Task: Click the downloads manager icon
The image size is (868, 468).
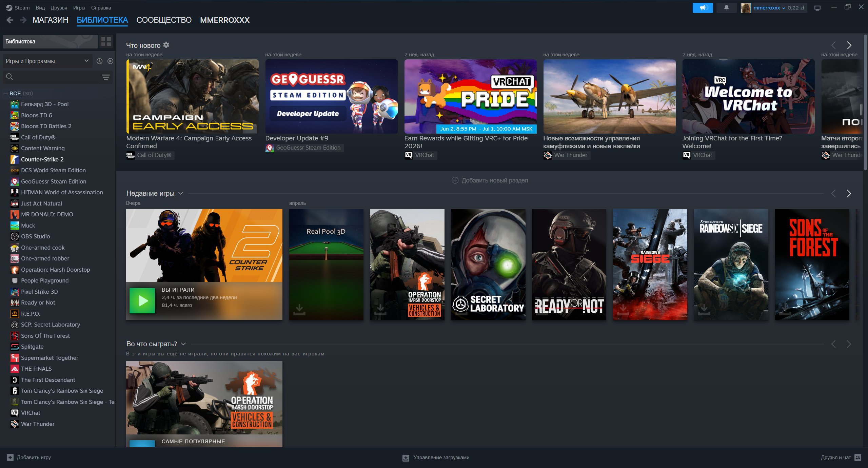Action: click(406, 458)
